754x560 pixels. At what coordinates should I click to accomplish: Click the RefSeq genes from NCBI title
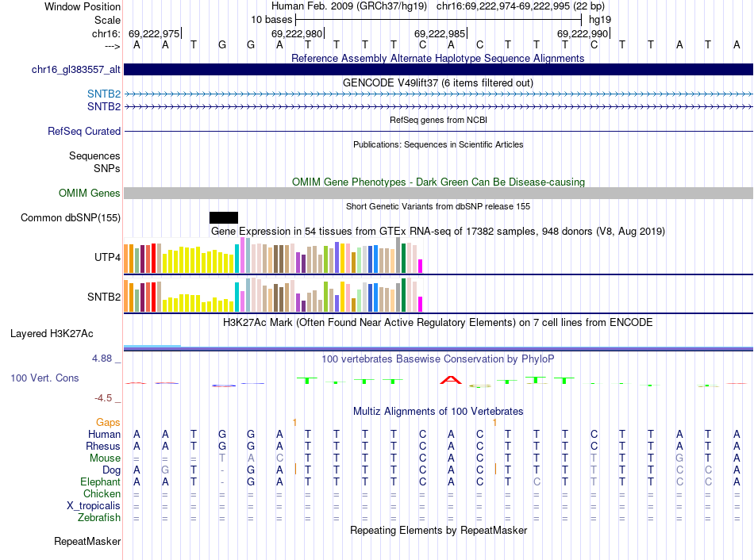[x=438, y=120]
